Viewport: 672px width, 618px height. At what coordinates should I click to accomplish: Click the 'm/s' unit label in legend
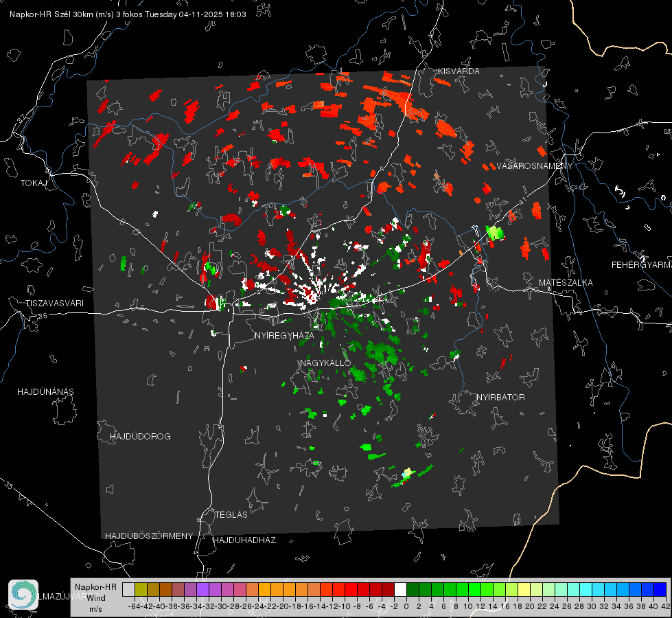[95, 609]
